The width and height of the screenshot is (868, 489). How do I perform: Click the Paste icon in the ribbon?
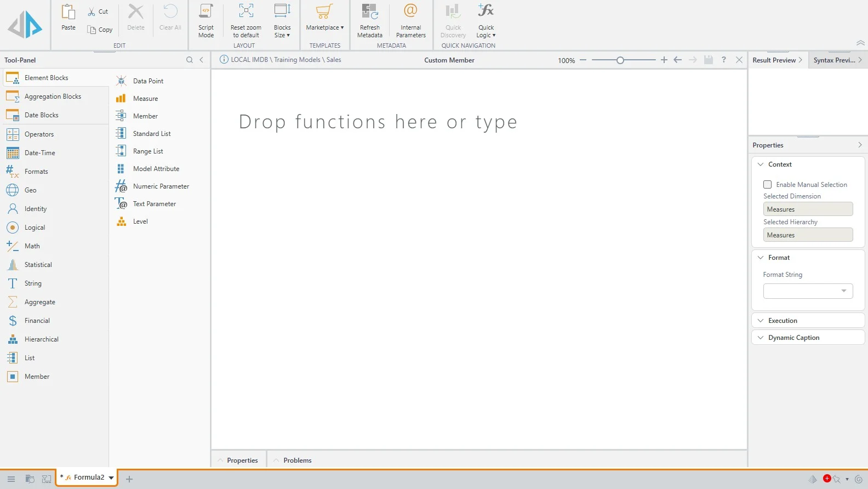(68, 12)
